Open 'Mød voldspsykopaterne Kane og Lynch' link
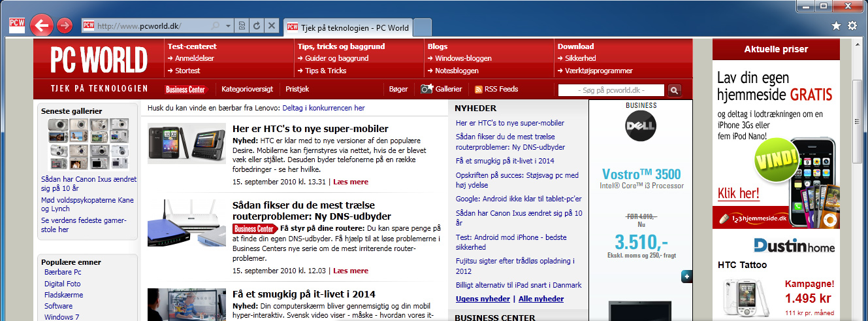The image size is (868, 321). coord(88,204)
